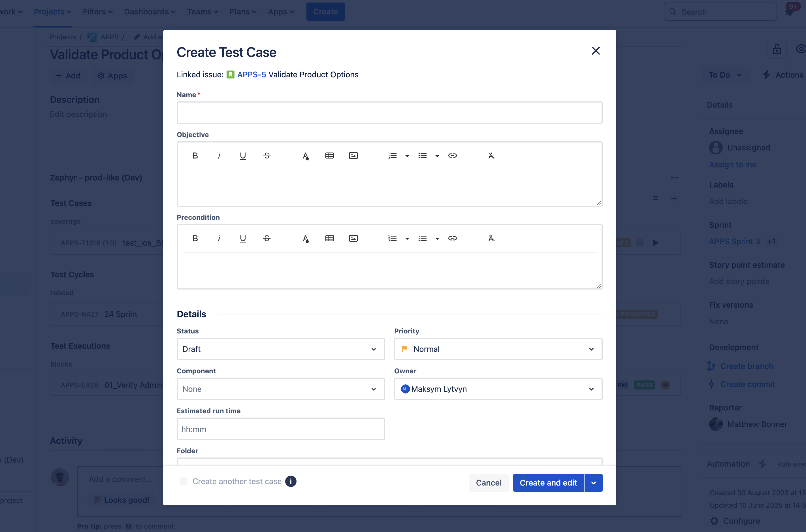Click info icon beside Create another test case

pyautogui.click(x=290, y=481)
